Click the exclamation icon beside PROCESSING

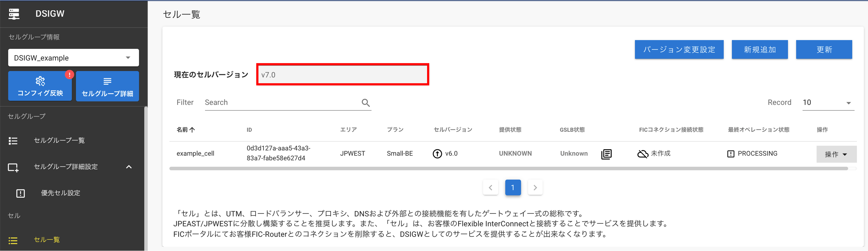pyautogui.click(x=731, y=154)
